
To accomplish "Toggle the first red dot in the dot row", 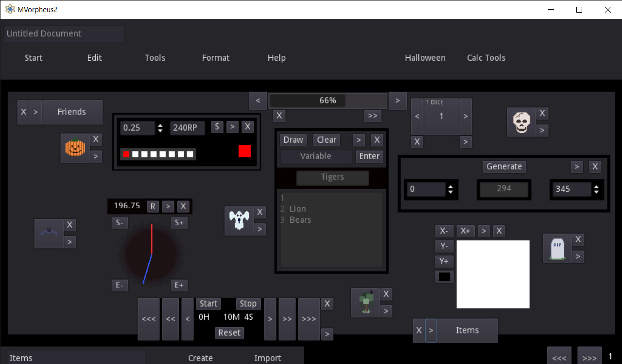I will [126, 154].
